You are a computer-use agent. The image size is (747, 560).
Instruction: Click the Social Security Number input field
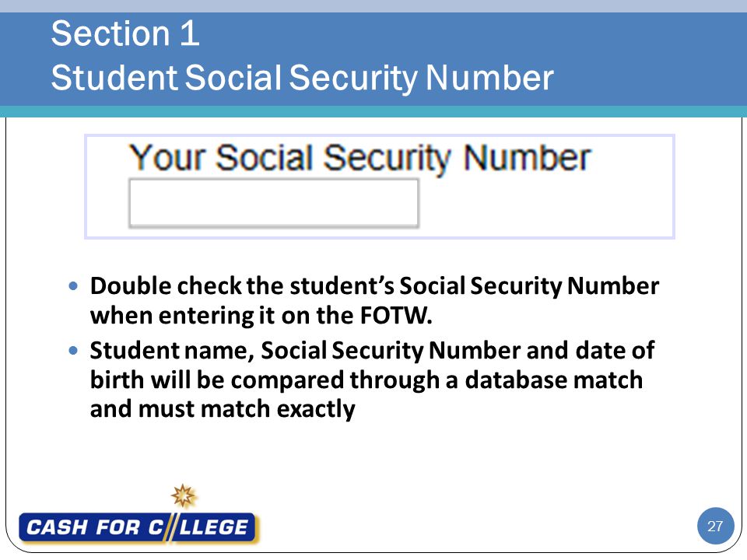(x=273, y=203)
